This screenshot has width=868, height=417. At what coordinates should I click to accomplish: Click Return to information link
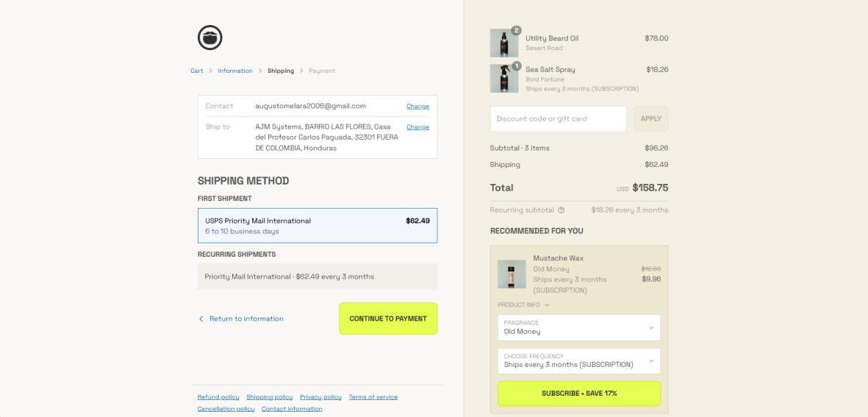(x=246, y=319)
